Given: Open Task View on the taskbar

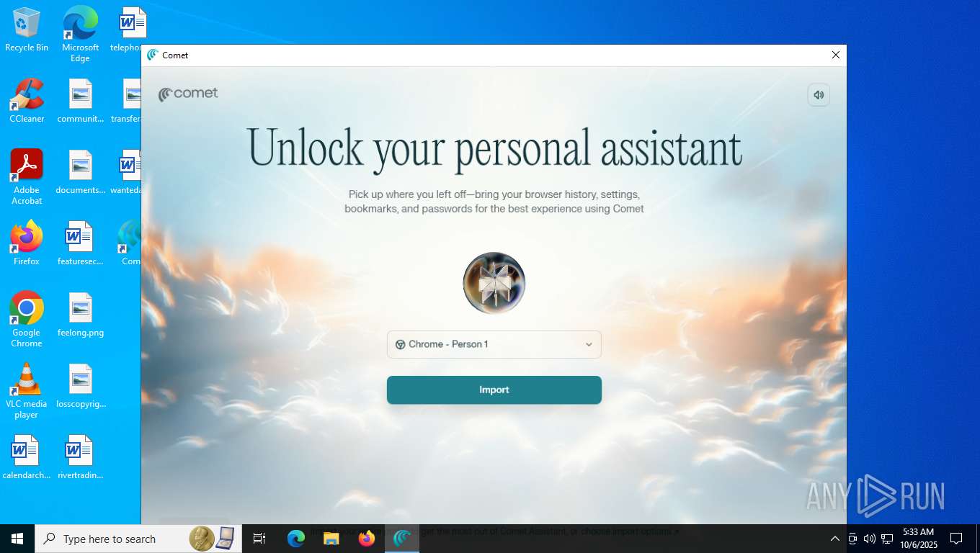Looking at the screenshot, I should point(259,539).
